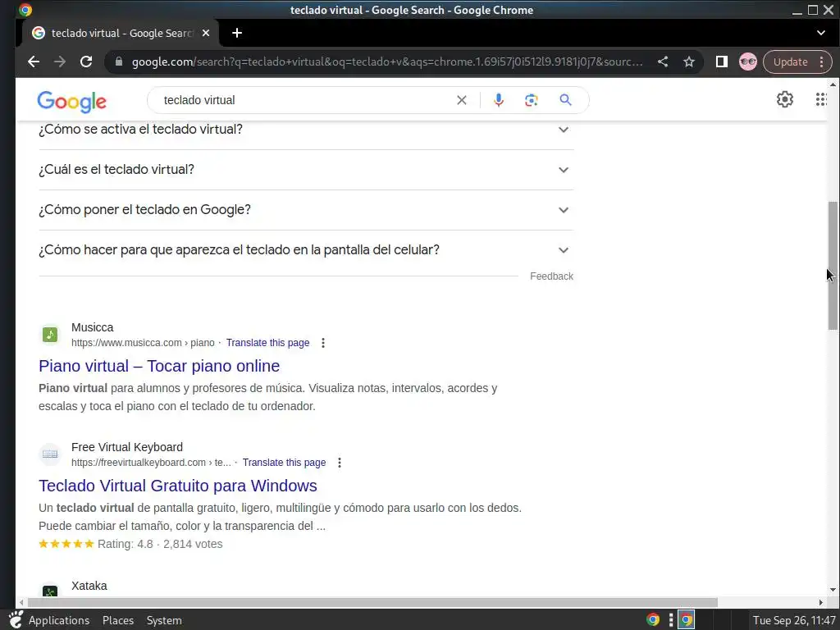Open more options for Free Virtual Keyboard
840x630 pixels.
click(x=340, y=463)
